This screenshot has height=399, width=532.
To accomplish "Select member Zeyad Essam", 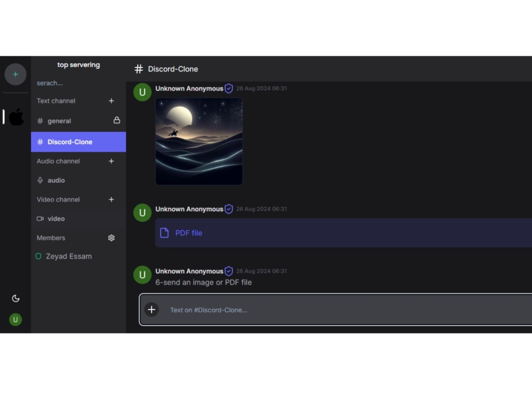I will coord(69,256).
